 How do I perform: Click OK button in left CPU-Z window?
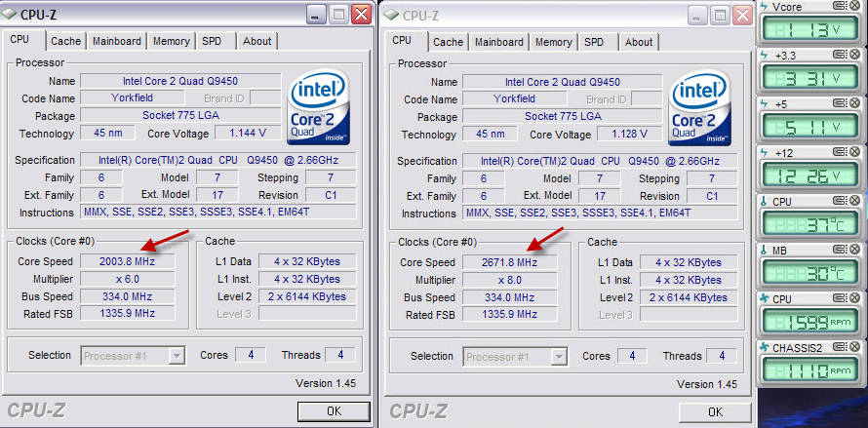point(334,410)
